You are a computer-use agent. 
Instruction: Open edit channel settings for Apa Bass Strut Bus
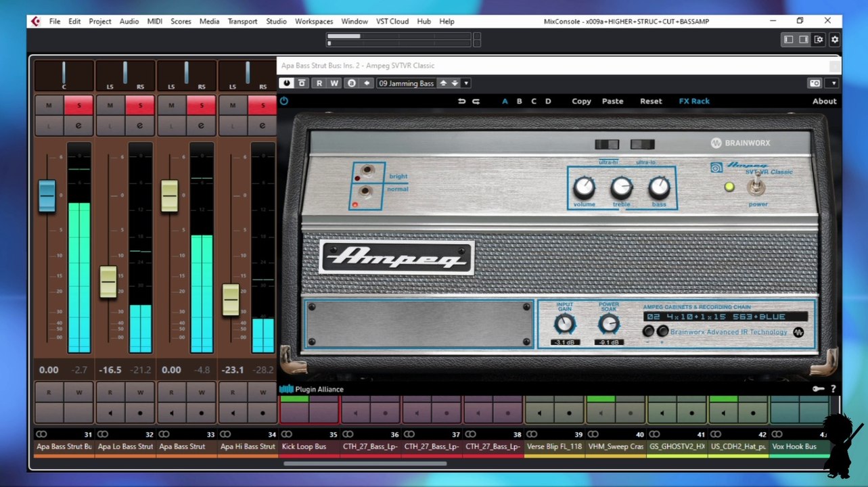point(78,125)
